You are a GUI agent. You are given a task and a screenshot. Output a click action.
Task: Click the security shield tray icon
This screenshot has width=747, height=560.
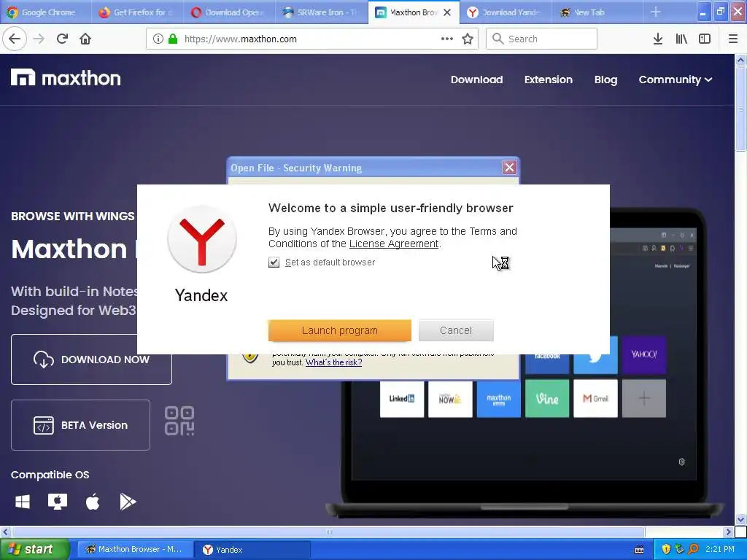coord(666,550)
